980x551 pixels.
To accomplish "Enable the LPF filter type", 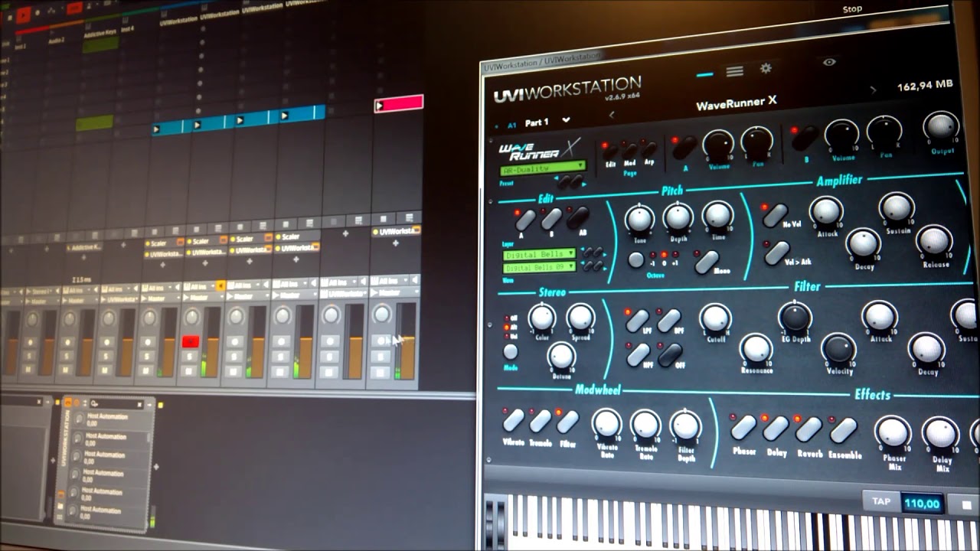I will click(638, 321).
